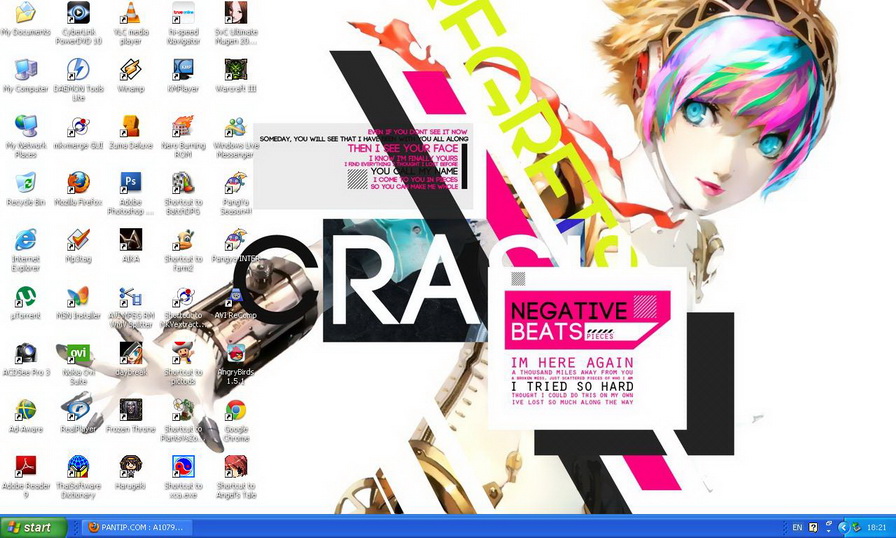
Task: Open ACDSee Pro 3 shortcut
Action: [x=26, y=352]
